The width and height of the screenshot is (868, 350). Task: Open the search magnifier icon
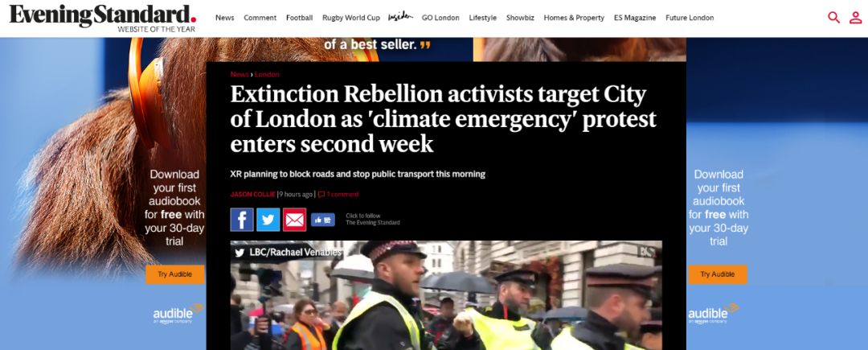[833, 17]
